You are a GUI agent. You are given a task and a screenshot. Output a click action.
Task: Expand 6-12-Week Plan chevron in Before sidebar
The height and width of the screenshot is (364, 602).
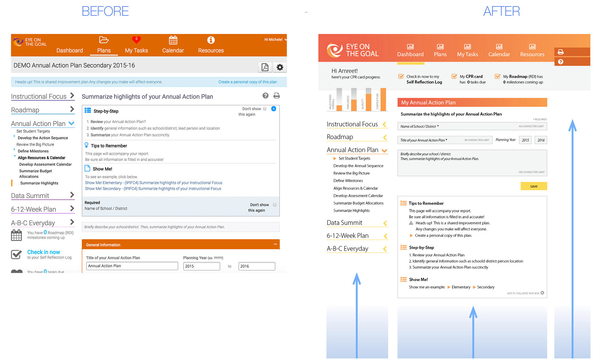coord(72,208)
